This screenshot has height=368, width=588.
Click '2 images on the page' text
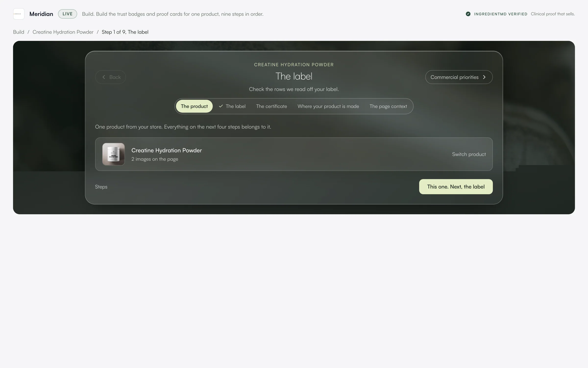155,159
